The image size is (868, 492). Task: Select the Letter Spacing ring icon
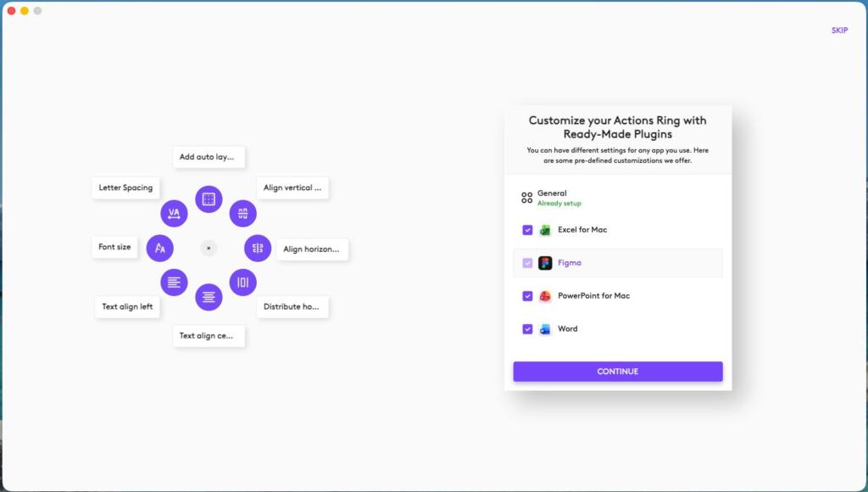tap(174, 213)
